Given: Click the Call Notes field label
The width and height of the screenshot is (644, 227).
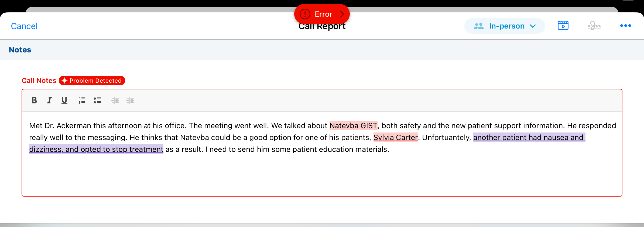Looking at the screenshot, I should [39, 81].
